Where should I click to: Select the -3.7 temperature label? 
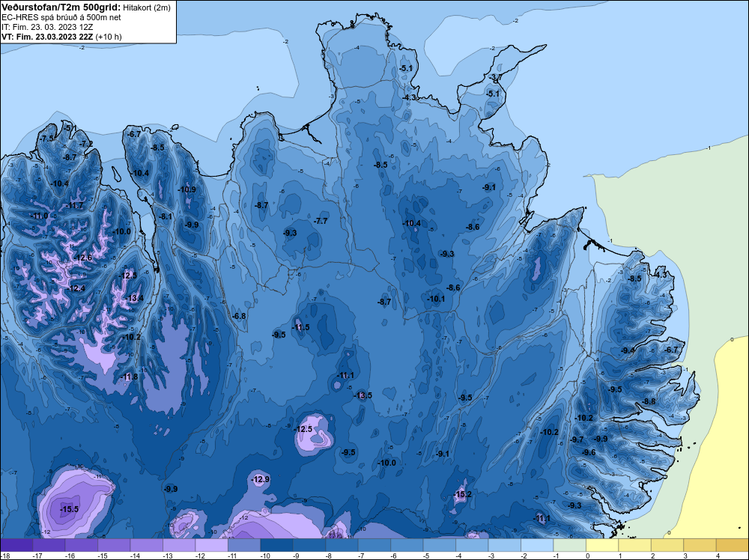pos(495,77)
